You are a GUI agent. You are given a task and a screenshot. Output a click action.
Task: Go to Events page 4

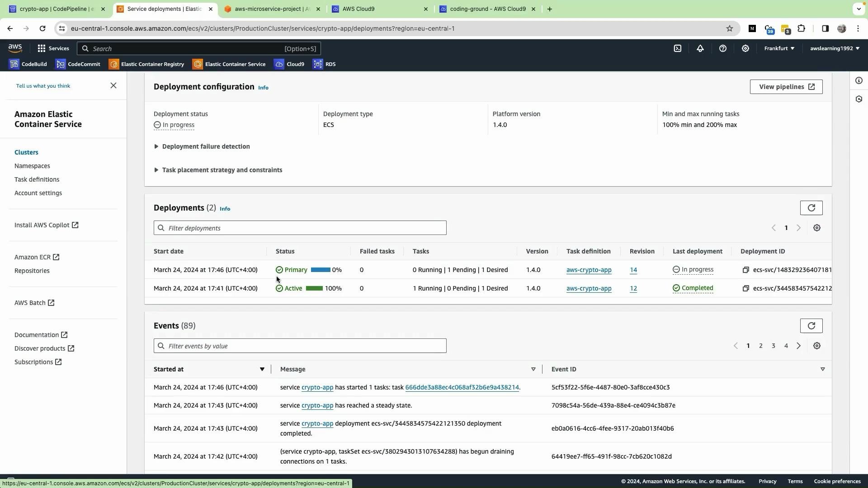pyautogui.click(x=786, y=346)
